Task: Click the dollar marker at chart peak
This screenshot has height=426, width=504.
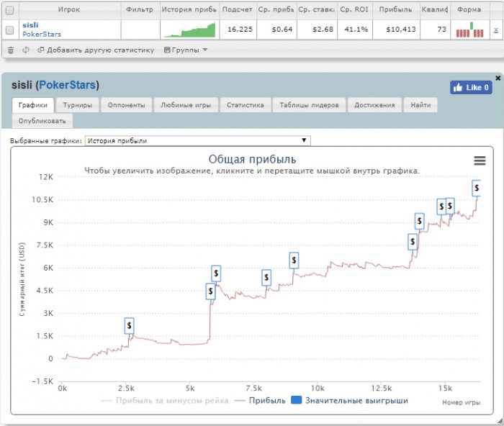Action: pyautogui.click(x=477, y=188)
